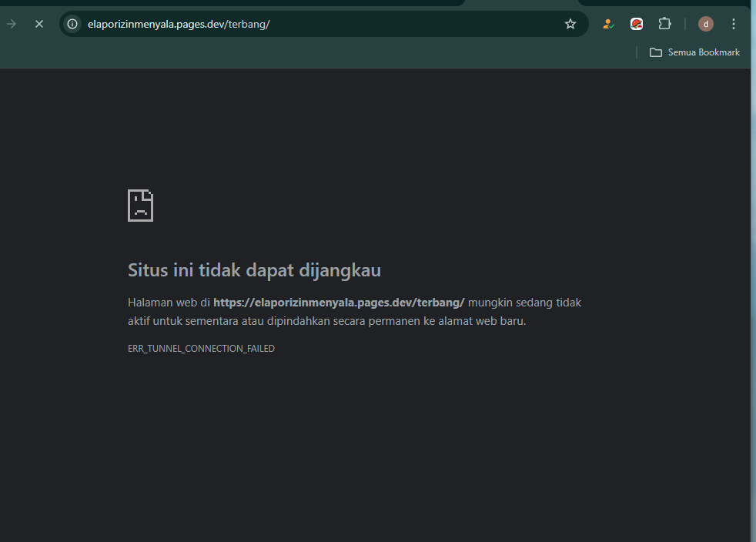Stop loading the page with X button
The width and height of the screenshot is (756, 542).
point(39,24)
